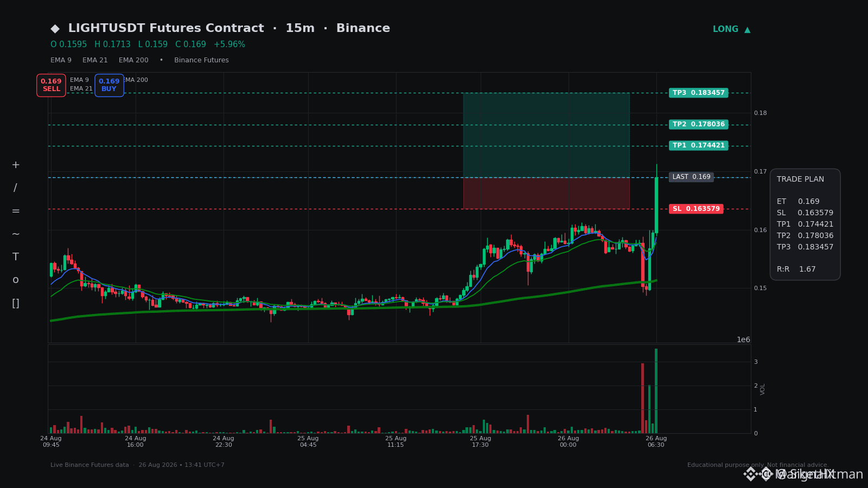
Task: Click the Educational purpose only disclaimer
Action: (758, 465)
